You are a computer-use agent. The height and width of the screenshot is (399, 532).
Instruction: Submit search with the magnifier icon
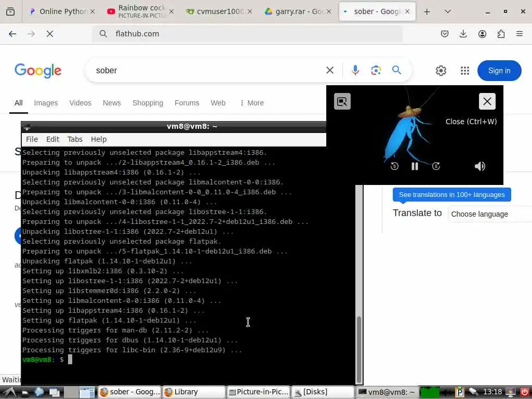click(396, 70)
